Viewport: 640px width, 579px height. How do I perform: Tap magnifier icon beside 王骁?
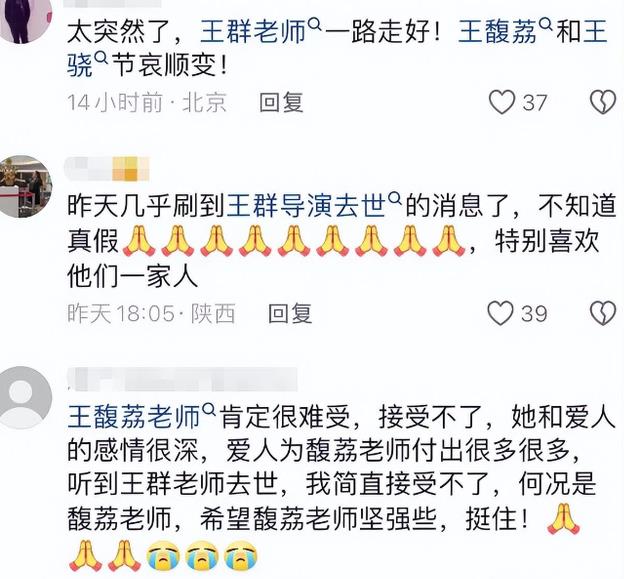[x=101, y=60]
